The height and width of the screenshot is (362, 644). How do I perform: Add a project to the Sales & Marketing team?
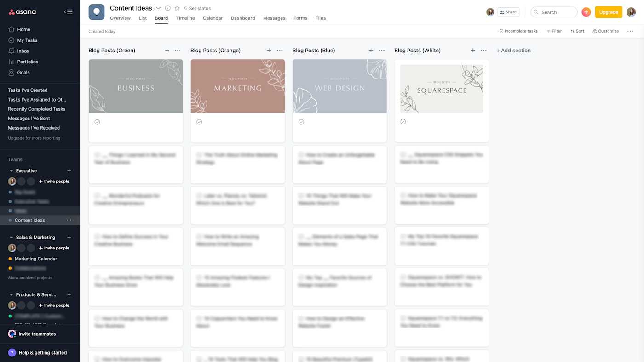(69, 238)
